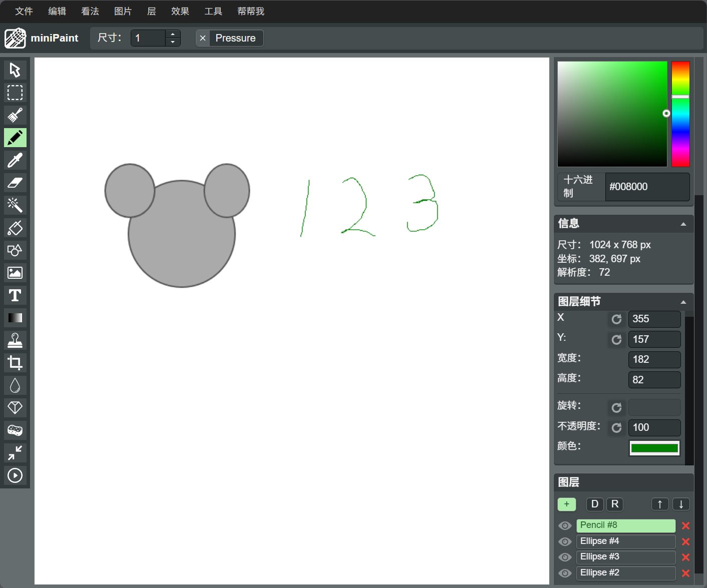Select the Eraser tool
The image size is (707, 588).
pos(15,183)
